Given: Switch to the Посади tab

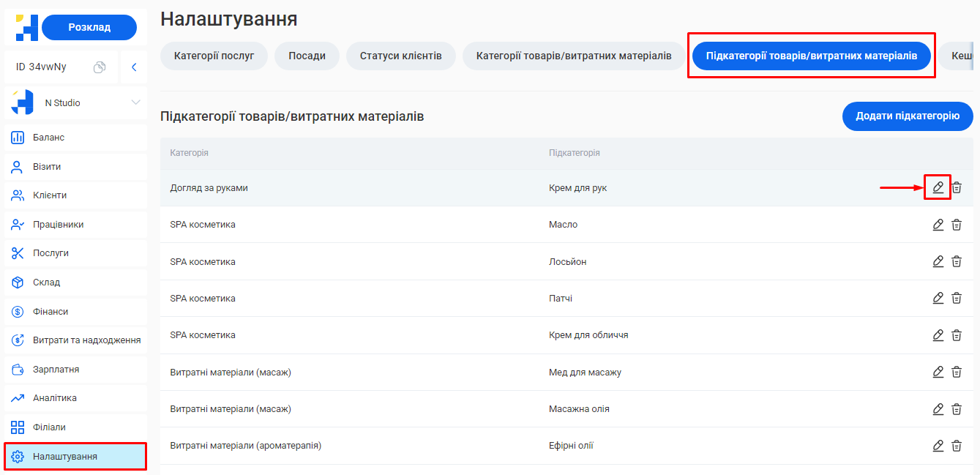Looking at the screenshot, I should tap(307, 55).
